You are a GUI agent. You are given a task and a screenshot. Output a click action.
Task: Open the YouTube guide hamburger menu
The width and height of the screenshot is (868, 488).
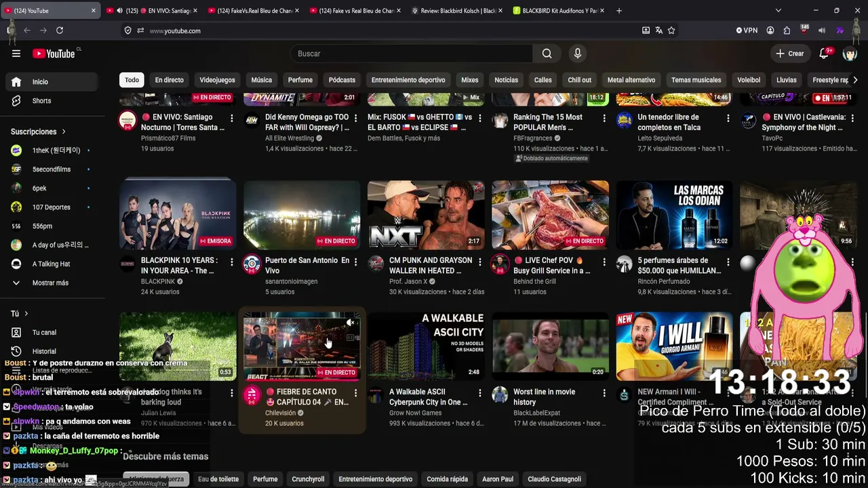point(16,54)
